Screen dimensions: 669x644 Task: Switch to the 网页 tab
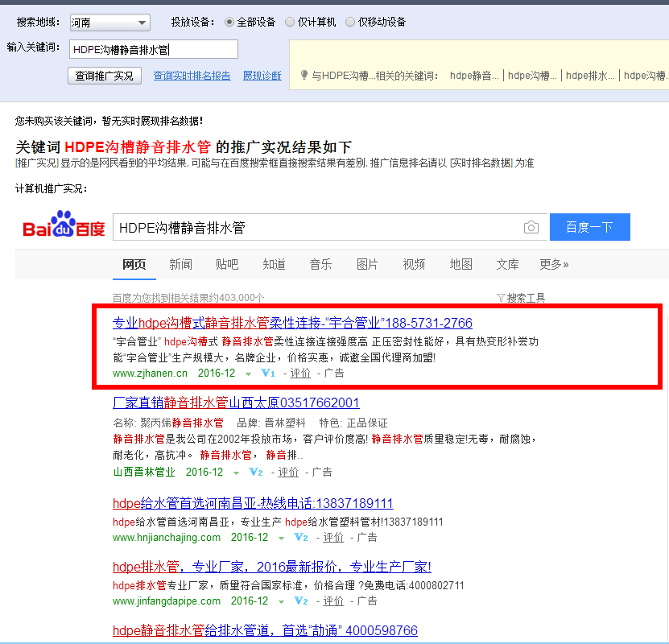[x=134, y=264]
